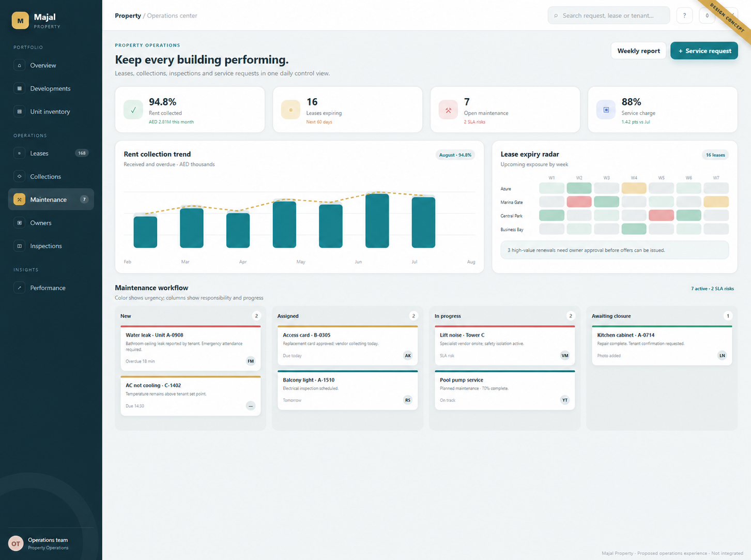The image size is (751, 560).
Task: Click the unassigned dash badge on AC not cooling
Action: [251, 406]
